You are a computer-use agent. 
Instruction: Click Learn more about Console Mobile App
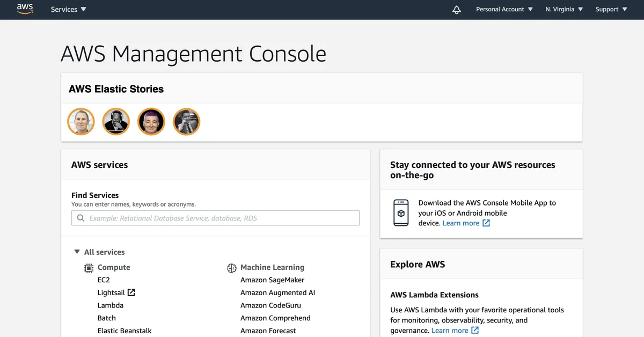tap(461, 223)
